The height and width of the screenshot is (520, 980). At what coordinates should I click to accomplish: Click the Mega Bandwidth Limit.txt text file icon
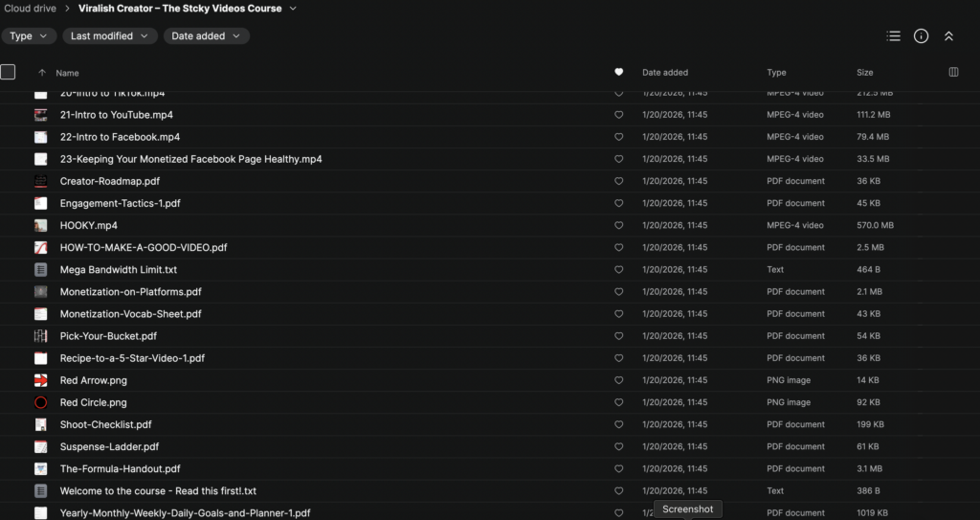[x=41, y=270]
